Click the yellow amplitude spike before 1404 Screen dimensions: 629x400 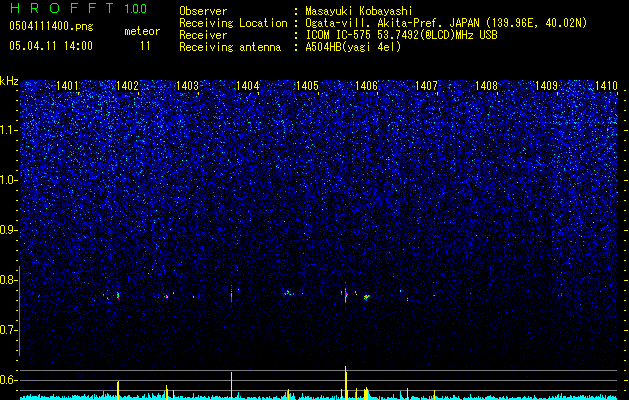click(231, 386)
